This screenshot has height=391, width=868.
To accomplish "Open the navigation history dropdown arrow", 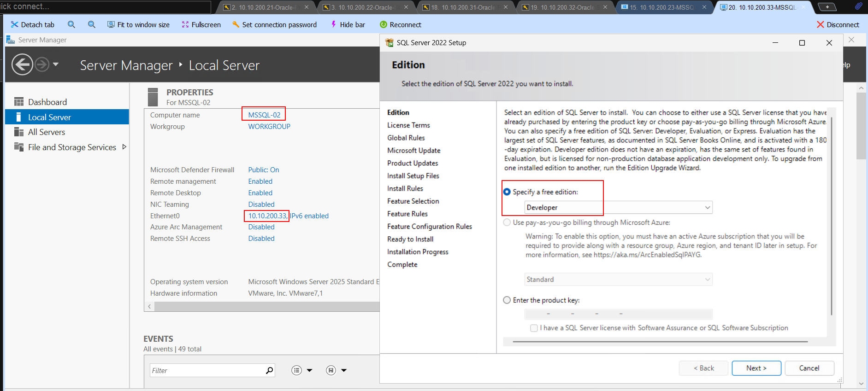I will [x=56, y=64].
